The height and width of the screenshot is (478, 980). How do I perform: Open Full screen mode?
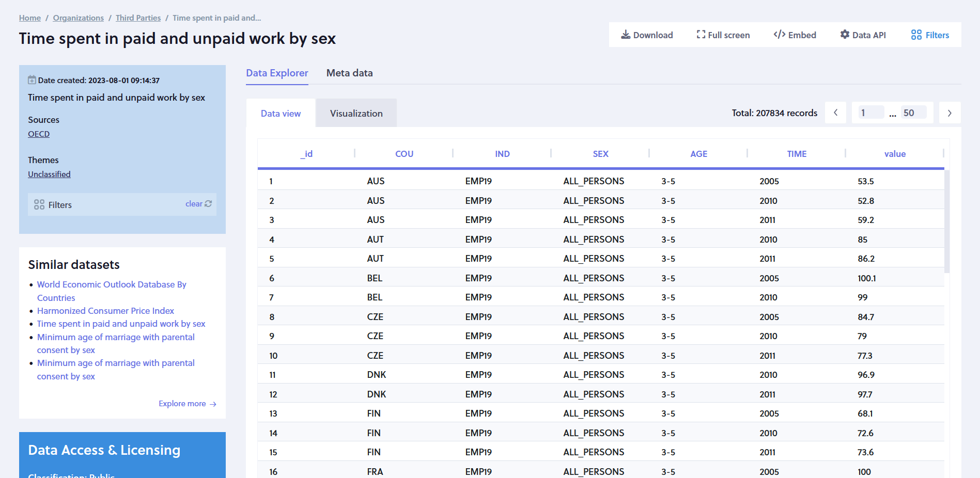click(701, 35)
